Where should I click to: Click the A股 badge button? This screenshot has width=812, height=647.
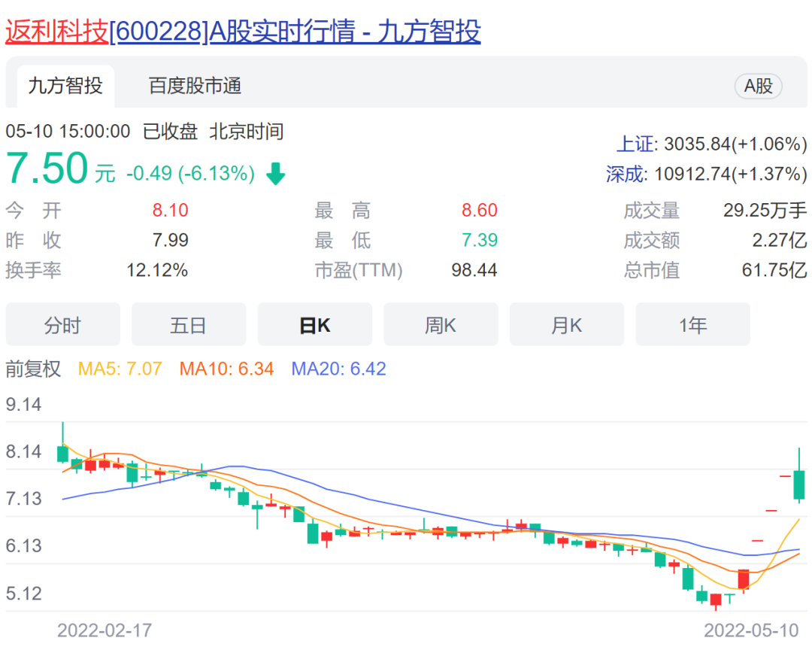click(758, 87)
